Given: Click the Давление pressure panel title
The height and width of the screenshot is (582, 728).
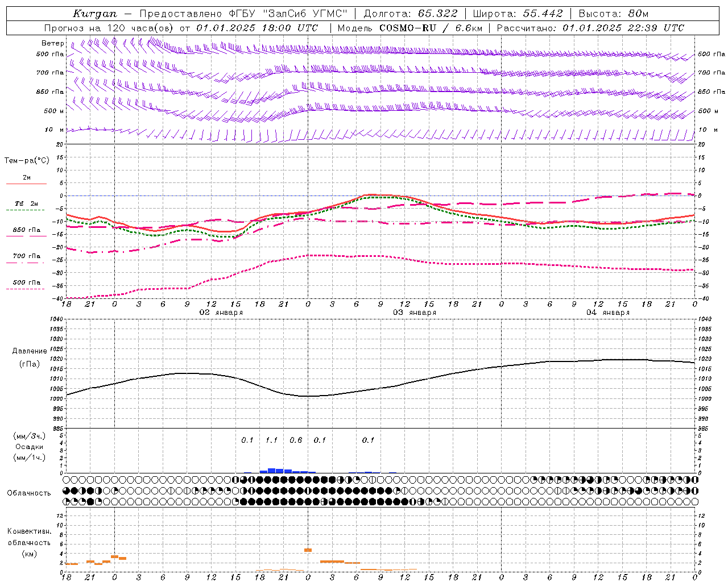Looking at the screenshot, I should pos(30,351).
